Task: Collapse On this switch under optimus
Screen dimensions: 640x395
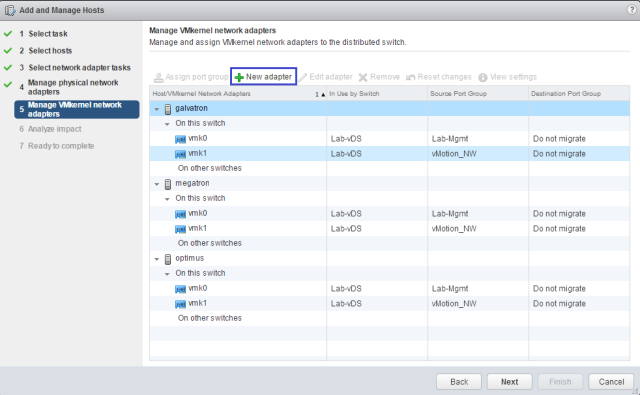Action: (x=167, y=274)
